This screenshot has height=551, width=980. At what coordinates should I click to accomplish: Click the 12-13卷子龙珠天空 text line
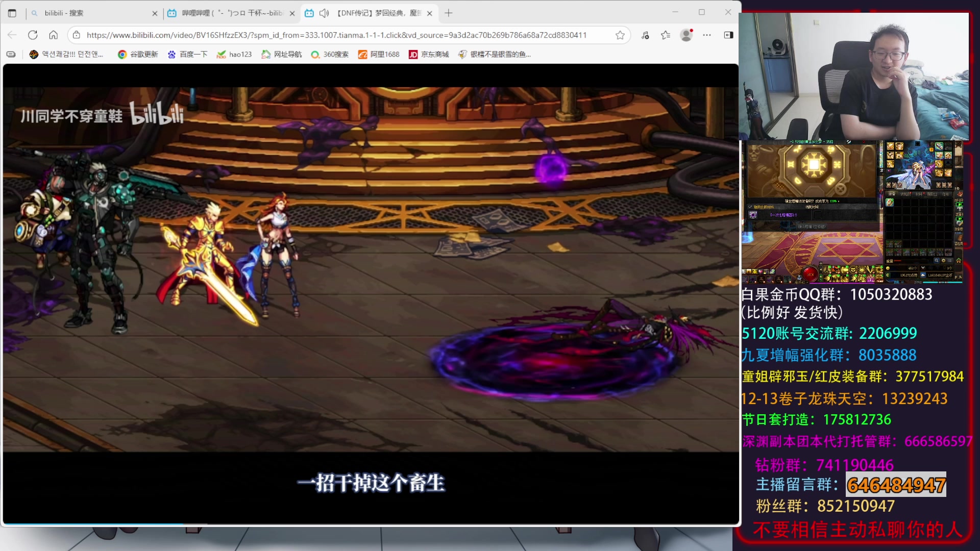844,398
